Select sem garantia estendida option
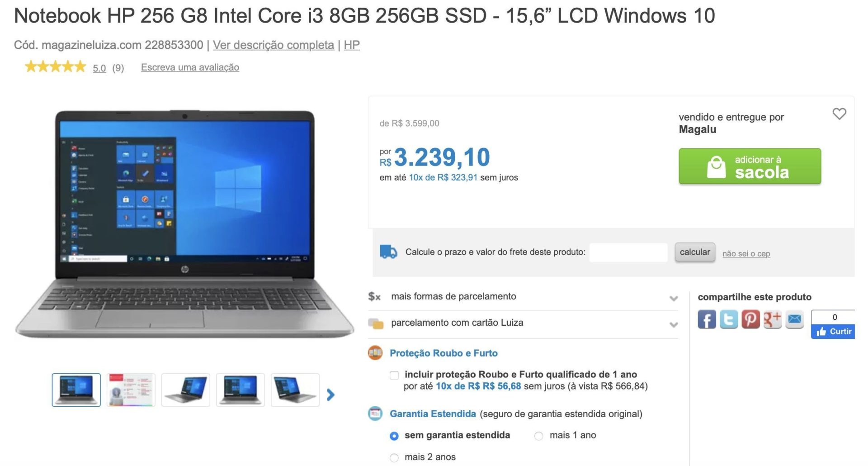Viewport: 868px width, 466px height. 394,436
